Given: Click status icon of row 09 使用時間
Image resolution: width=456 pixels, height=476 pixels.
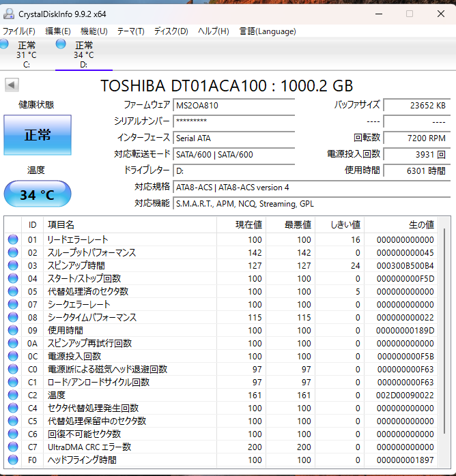Looking at the screenshot, I should [13, 330].
